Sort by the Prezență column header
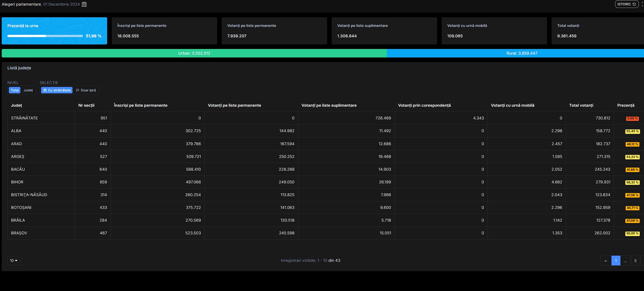644x291 pixels. click(x=626, y=105)
